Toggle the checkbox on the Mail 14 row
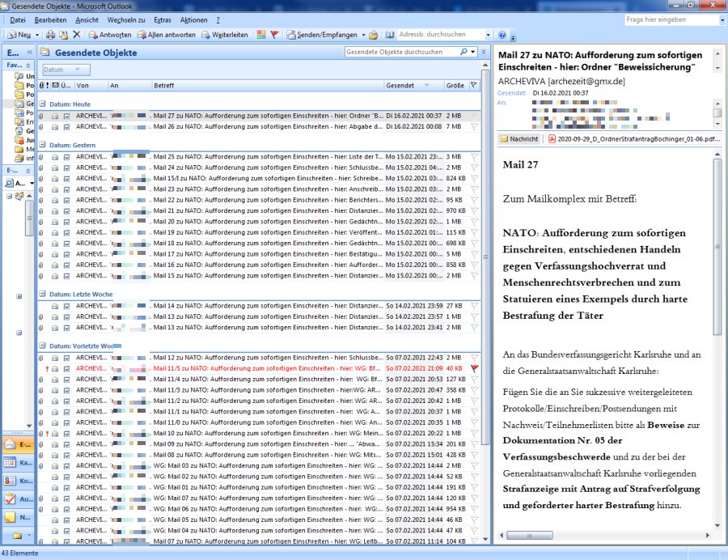Viewport: 728px width, 560px height. coord(66,306)
